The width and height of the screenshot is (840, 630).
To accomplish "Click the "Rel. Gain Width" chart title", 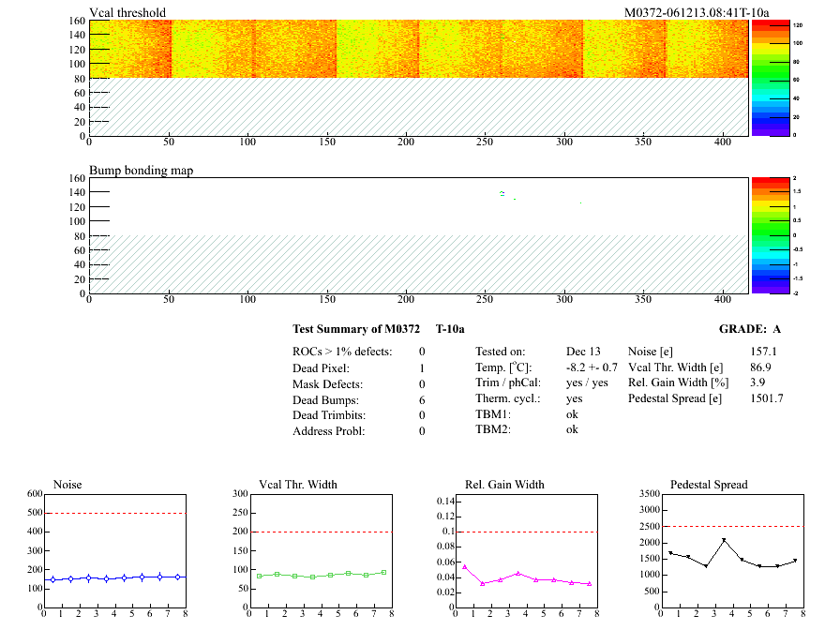I will pos(504,485).
